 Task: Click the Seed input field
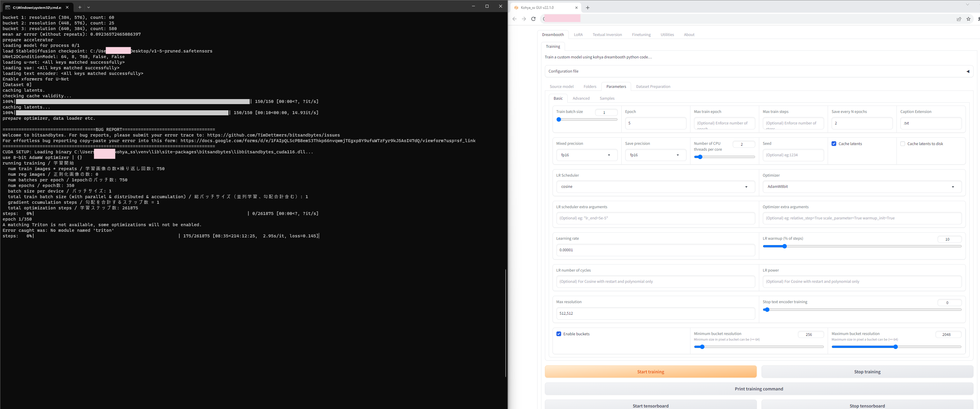(x=793, y=155)
